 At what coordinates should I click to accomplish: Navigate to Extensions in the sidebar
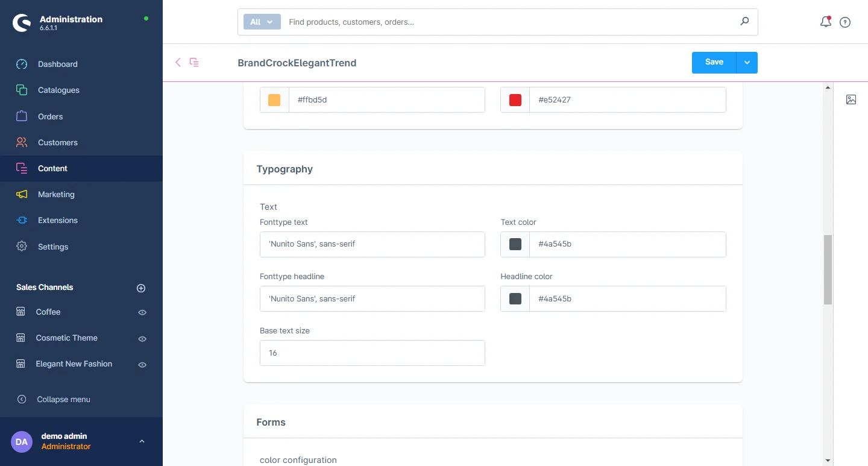(x=57, y=220)
